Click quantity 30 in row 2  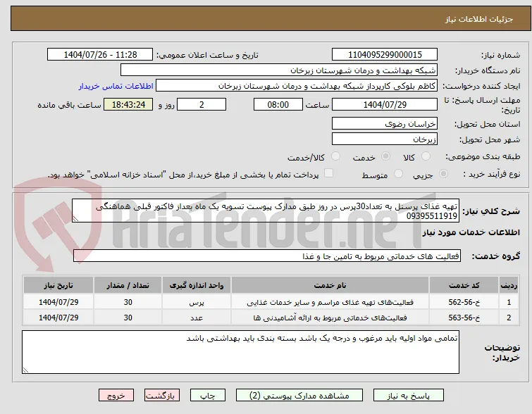pos(128,318)
